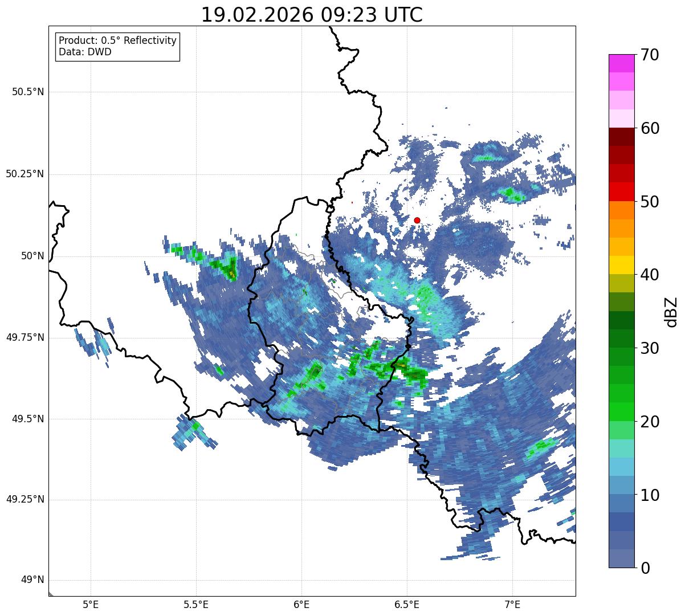Viewport: 685px width, 616px height.
Task: Click the '5°E' longitude label
Action: pos(91,605)
